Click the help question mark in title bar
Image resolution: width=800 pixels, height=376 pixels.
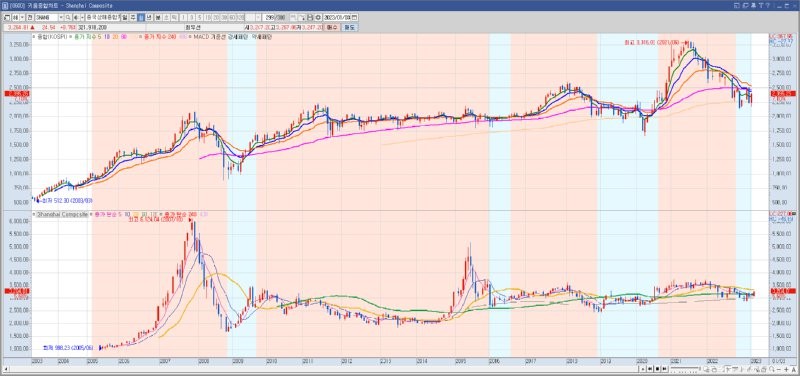pyautogui.click(x=768, y=5)
